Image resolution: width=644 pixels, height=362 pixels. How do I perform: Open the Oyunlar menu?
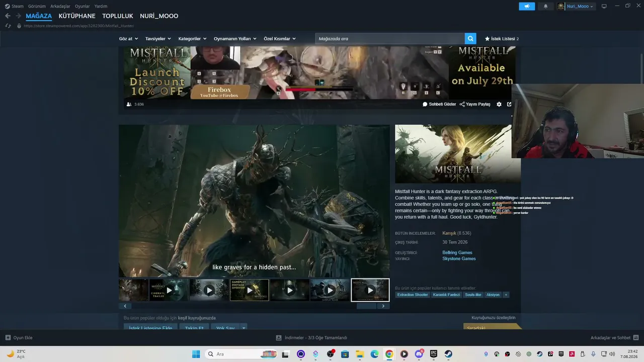click(83, 6)
